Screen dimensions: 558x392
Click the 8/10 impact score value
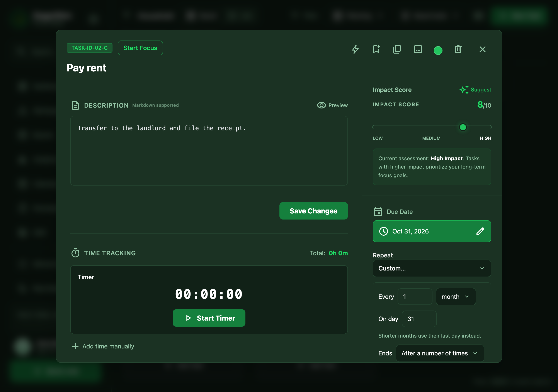[x=484, y=105]
